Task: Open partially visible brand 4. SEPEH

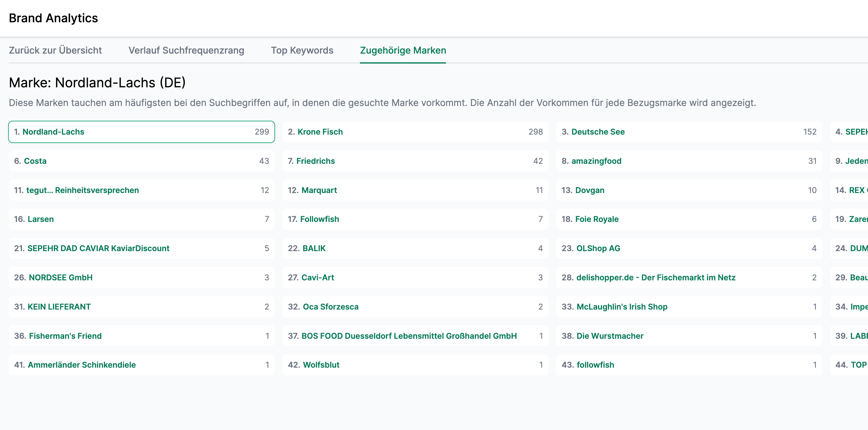Action: coord(849,132)
